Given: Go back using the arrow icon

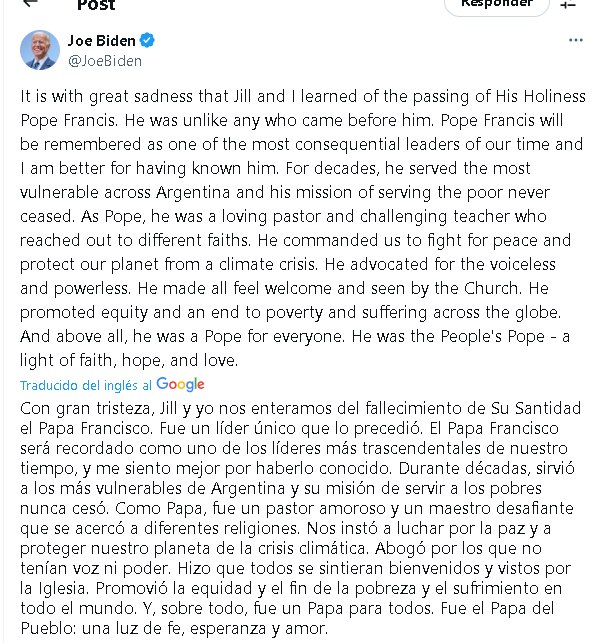Looking at the screenshot, I should 30,3.
